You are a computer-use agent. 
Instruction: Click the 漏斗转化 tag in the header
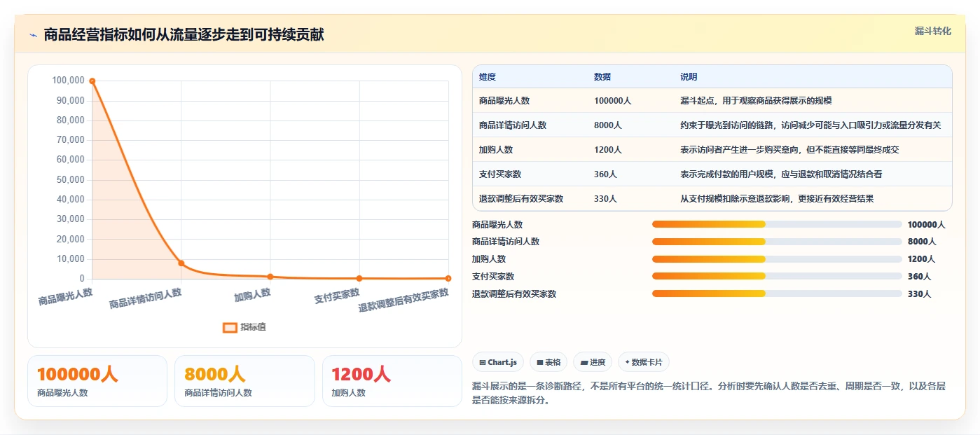933,31
